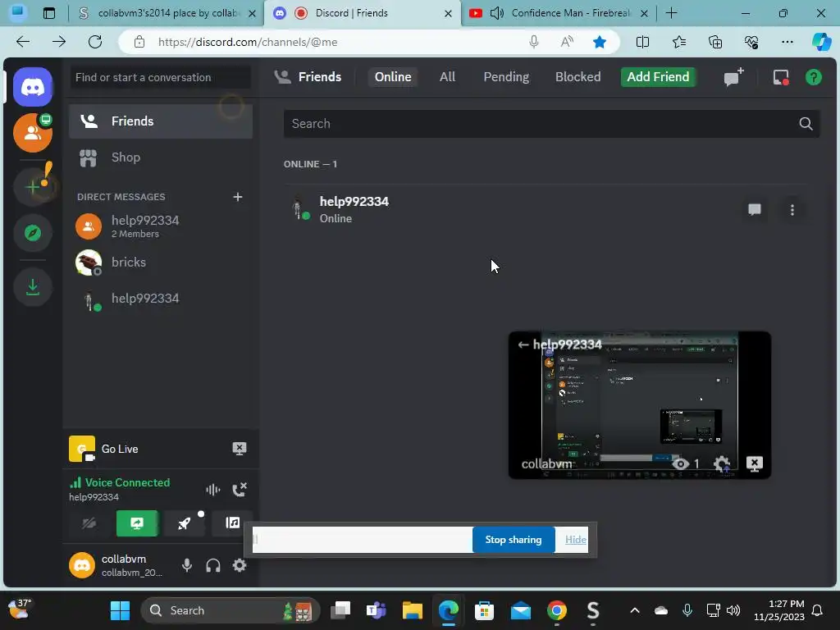
Task: Open Edge split screen icon
Action: (x=642, y=42)
